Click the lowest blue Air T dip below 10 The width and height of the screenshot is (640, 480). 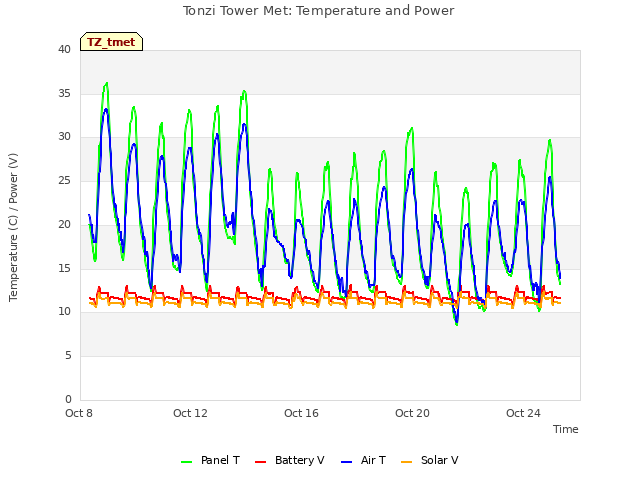tap(457, 321)
